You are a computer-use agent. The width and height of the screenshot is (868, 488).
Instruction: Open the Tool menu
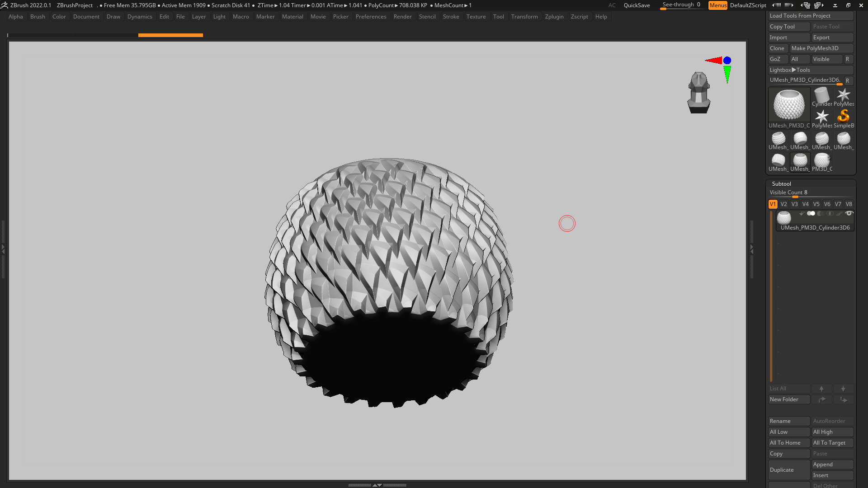click(499, 17)
